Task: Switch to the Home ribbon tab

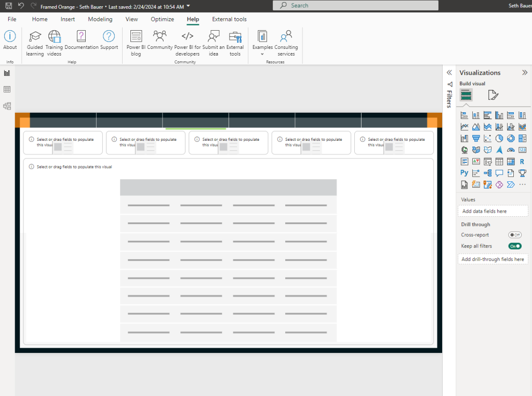Action: click(x=39, y=19)
